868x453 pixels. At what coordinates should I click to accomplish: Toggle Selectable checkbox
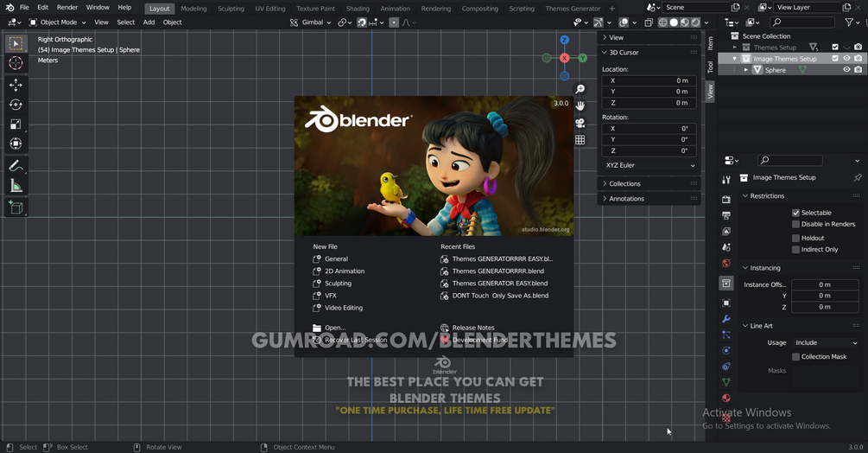pos(795,213)
